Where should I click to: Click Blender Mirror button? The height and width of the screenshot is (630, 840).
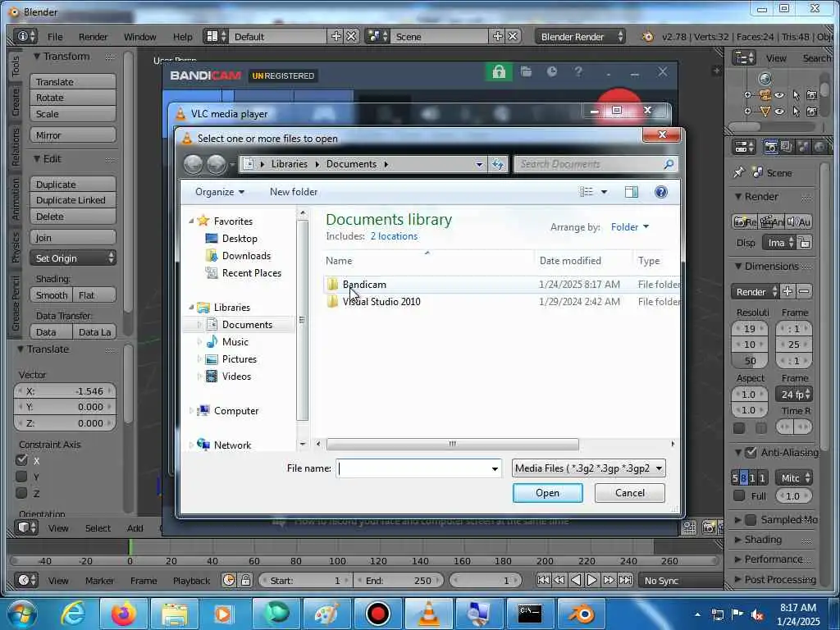[x=73, y=135]
